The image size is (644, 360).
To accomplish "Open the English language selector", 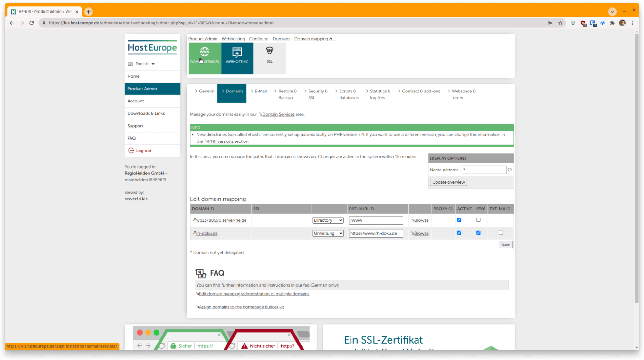I will [x=141, y=64].
